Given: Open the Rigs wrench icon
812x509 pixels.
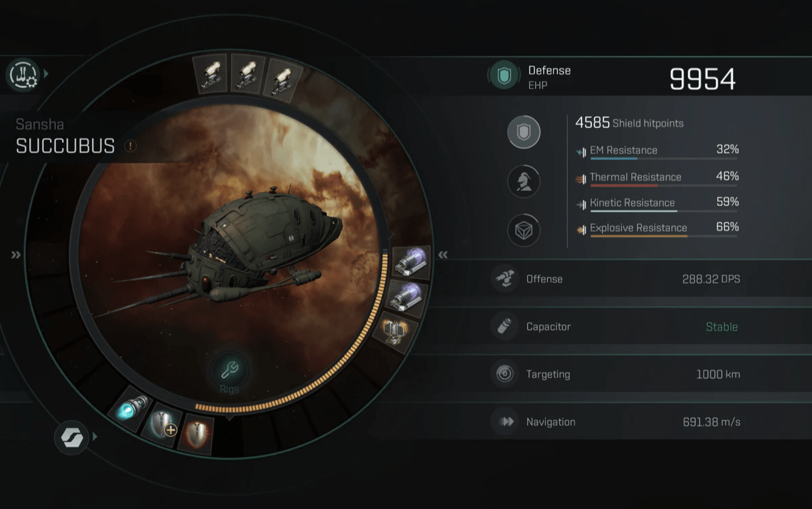Looking at the screenshot, I should [230, 369].
